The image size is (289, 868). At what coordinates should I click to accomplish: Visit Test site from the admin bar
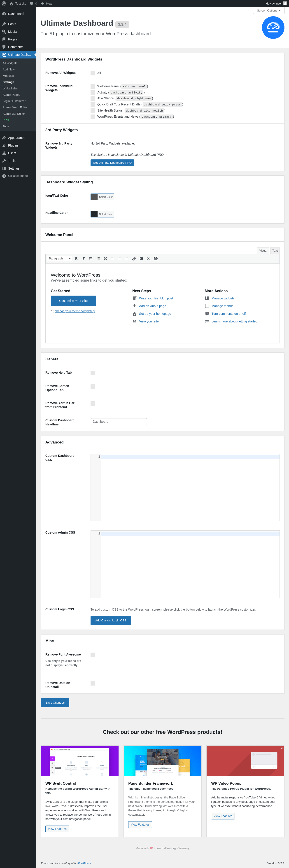[18, 4]
